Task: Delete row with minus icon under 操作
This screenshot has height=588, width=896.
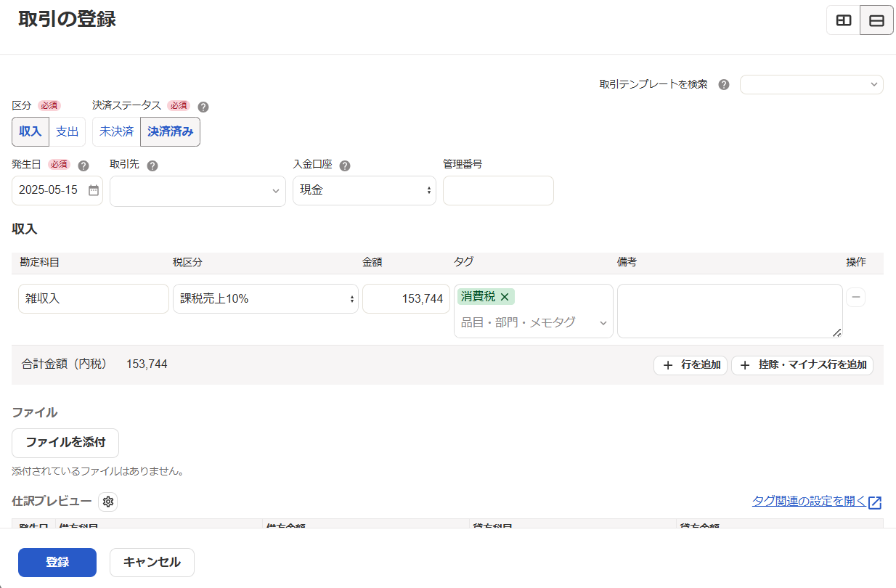Action: [x=856, y=297]
